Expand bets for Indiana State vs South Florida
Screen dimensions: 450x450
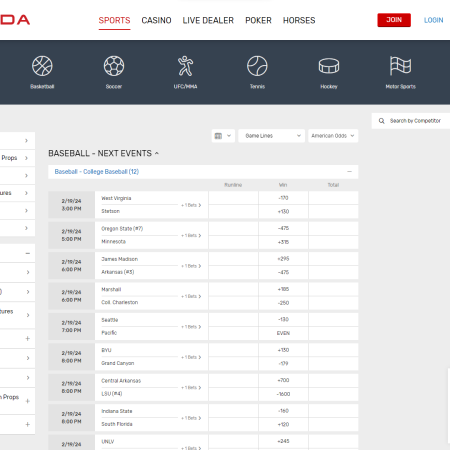pyautogui.click(x=191, y=418)
